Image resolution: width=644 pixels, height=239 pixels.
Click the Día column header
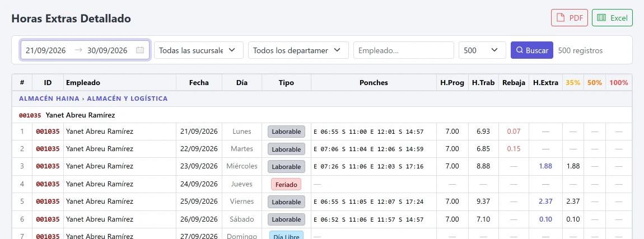pyautogui.click(x=242, y=82)
